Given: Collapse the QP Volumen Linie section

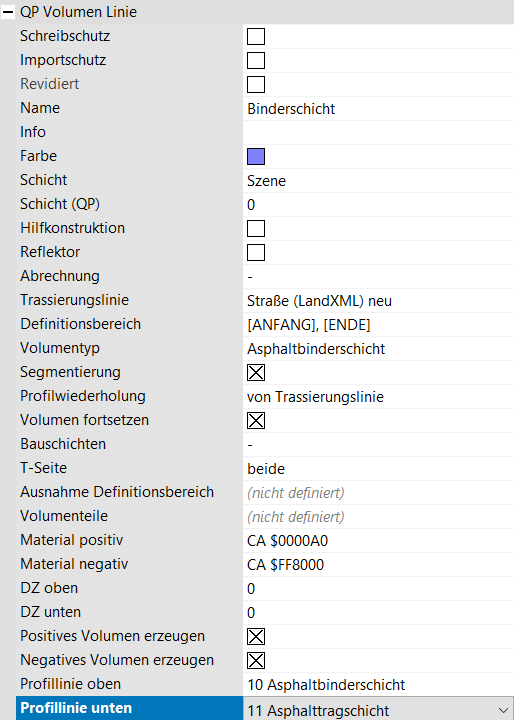Looking at the screenshot, I should [8, 12].
